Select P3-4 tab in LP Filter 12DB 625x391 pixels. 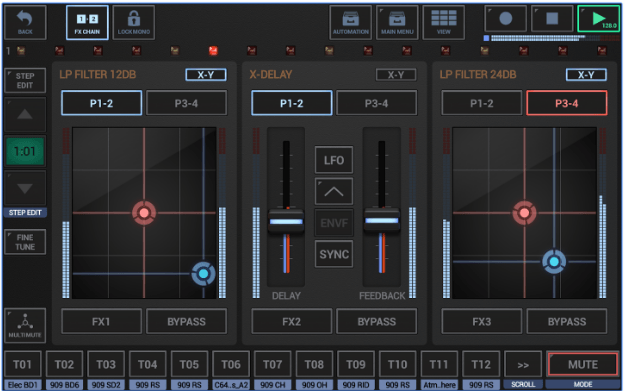point(186,103)
